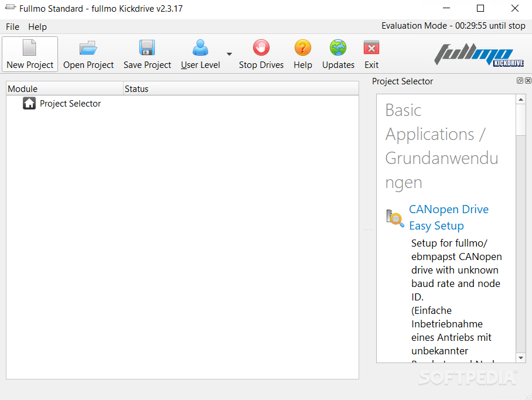Click the Project Selector scroll down arrow
Screen dimensions: 532x400
(521, 358)
